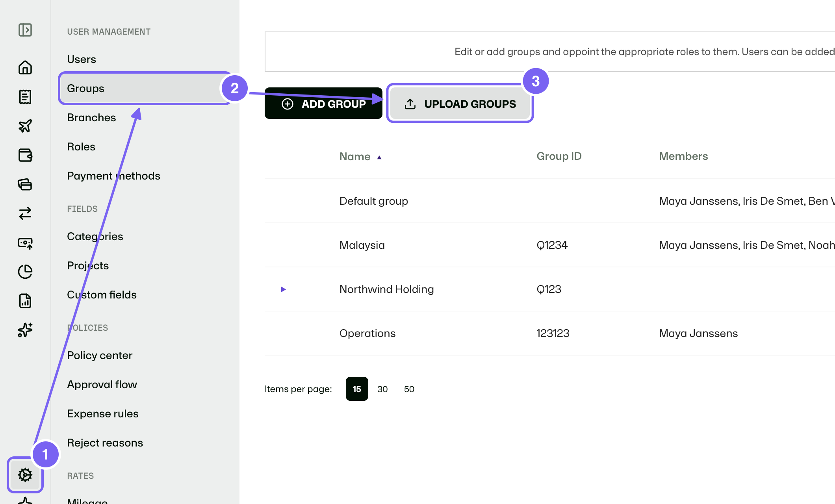Open Approval flow settings
835x504 pixels.
click(x=102, y=384)
